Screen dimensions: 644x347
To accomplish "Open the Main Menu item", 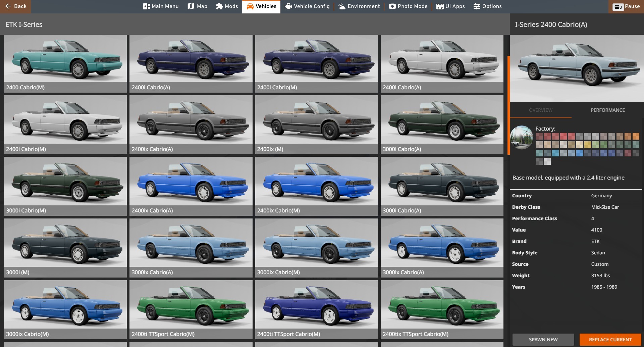I will coord(161,6).
